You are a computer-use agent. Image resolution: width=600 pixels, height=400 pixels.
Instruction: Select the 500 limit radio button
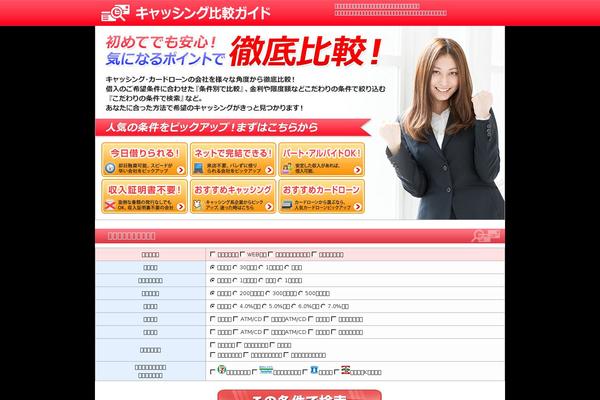pos(301,293)
